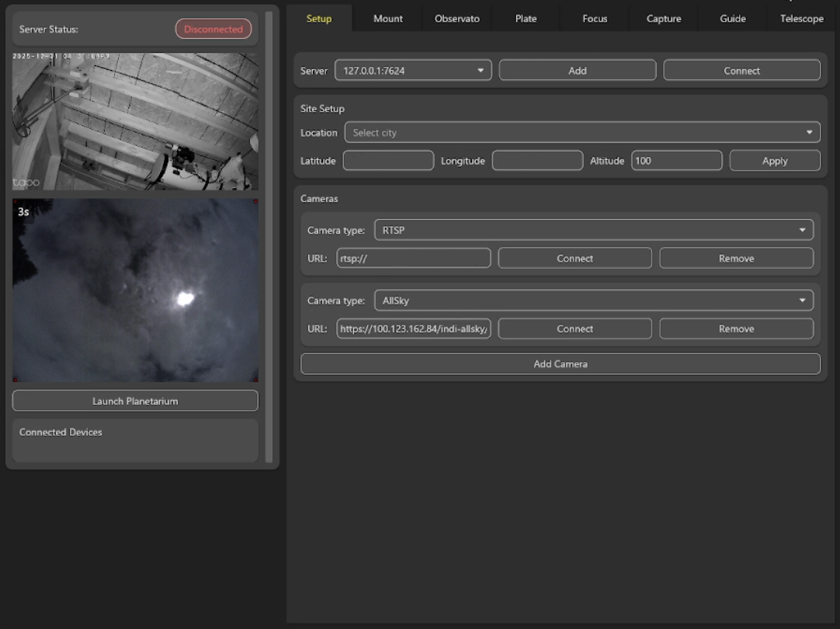Connect to the INDI server

point(741,71)
